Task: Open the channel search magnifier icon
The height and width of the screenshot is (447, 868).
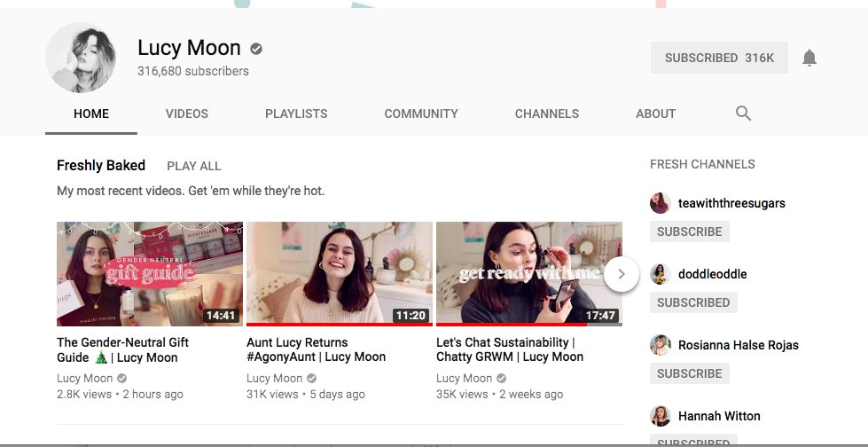Action: click(743, 114)
